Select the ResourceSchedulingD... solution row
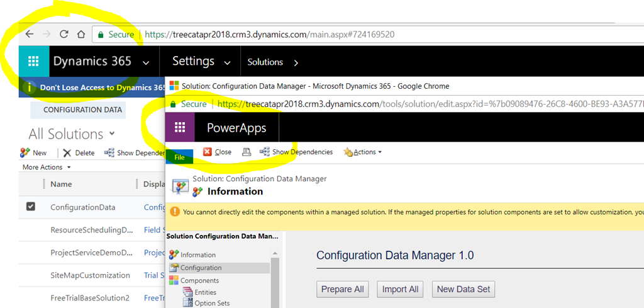Screen dimensions: 644x308 point(92,230)
